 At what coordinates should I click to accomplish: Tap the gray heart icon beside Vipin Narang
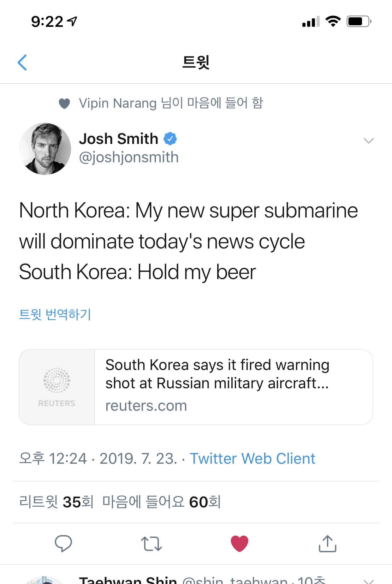64,103
